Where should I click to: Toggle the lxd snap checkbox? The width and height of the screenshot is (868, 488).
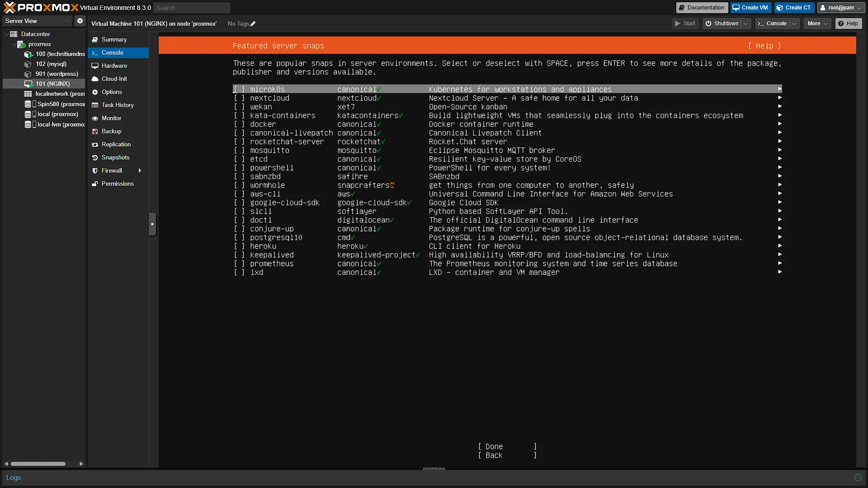coord(239,272)
